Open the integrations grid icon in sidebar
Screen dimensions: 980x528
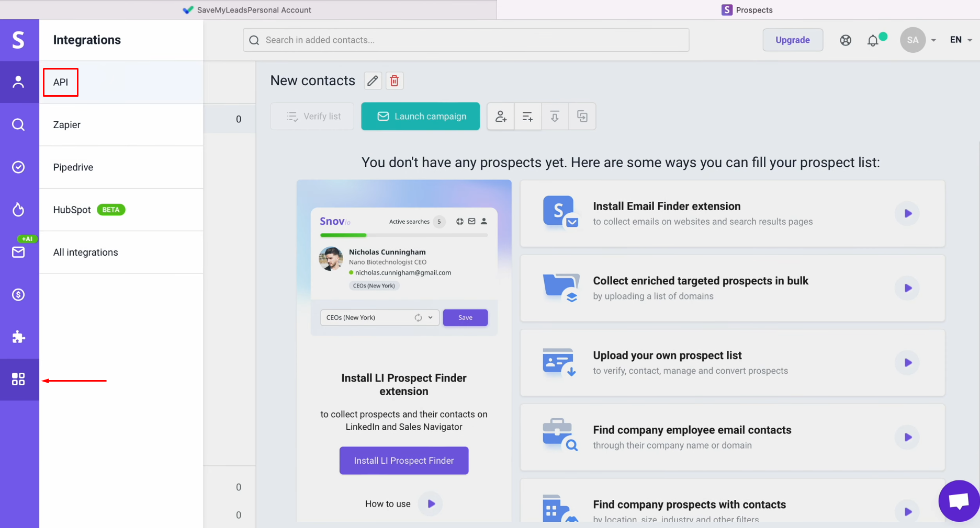[x=19, y=380]
